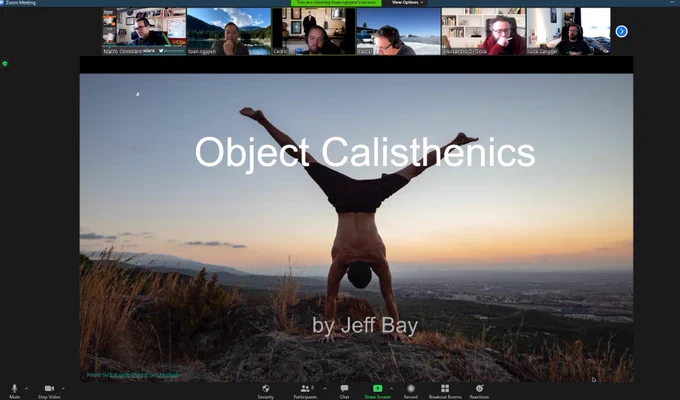Click the photo credit link on the slide
Screen dimensions: 680x400
[x=134, y=375]
